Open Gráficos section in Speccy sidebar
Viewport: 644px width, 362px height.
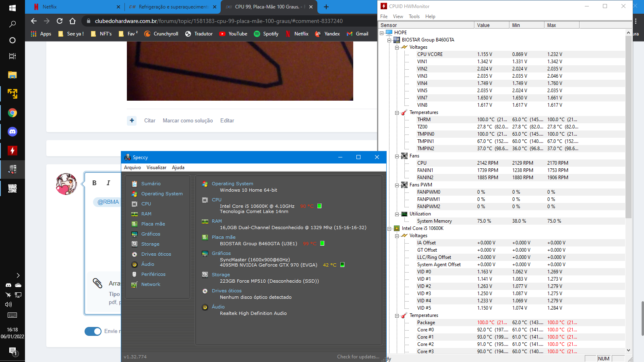pos(151,234)
